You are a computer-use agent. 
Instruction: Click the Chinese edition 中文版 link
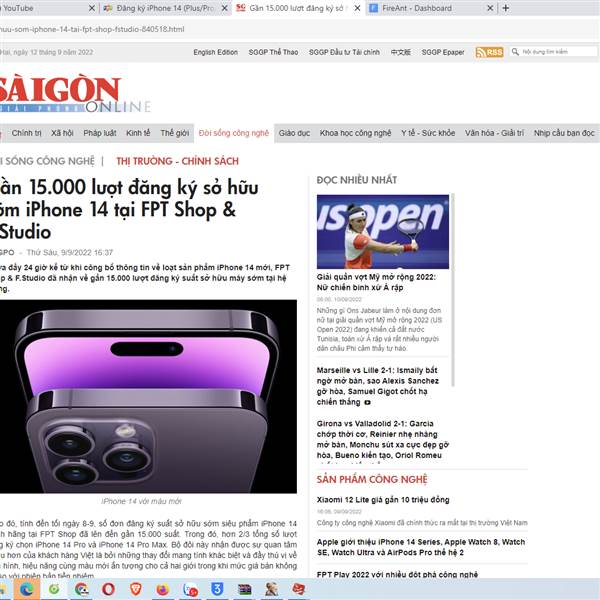click(401, 52)
